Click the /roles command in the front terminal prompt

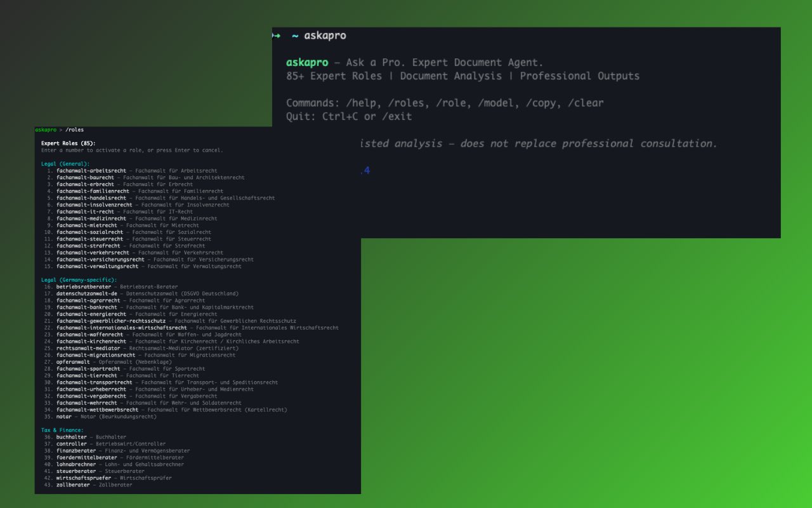click(74, 130)
